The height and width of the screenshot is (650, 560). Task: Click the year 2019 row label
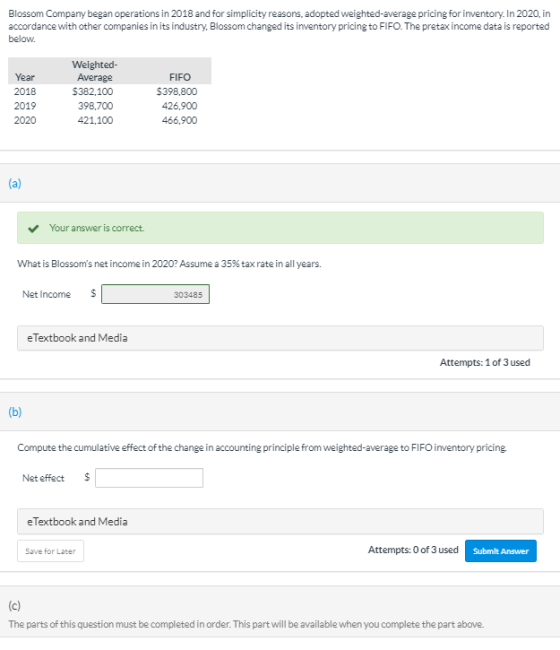[x=25, y=106]
